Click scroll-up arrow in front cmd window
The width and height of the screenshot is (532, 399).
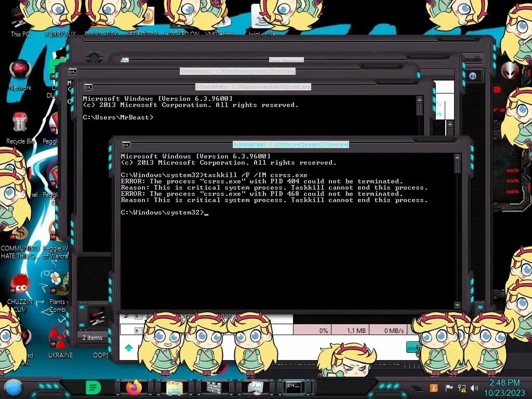[x=457, y=157]
